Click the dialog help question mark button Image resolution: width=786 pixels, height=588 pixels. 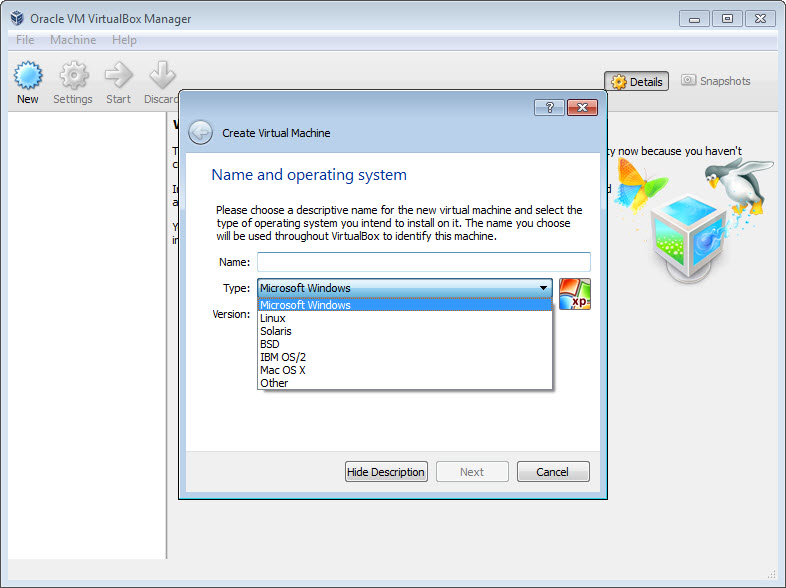pos(549,107)
